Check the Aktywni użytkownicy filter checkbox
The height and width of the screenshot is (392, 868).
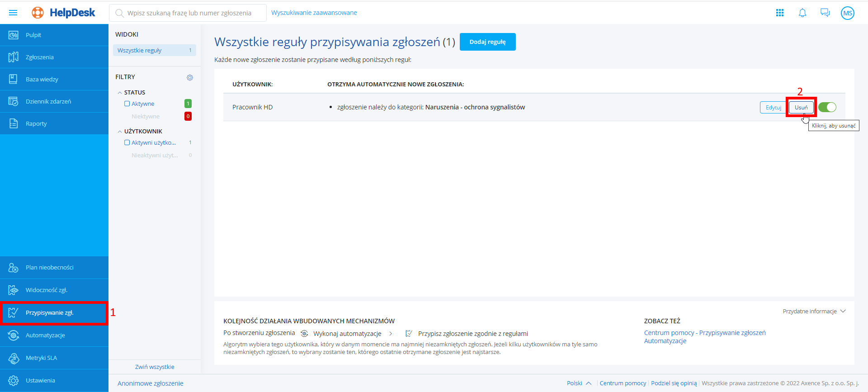127,142
